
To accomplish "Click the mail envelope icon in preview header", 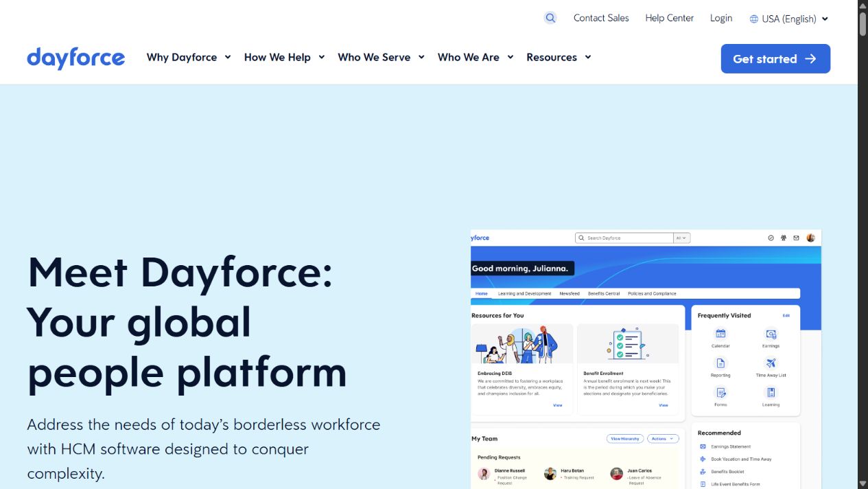I will click(x=796, y=238).
